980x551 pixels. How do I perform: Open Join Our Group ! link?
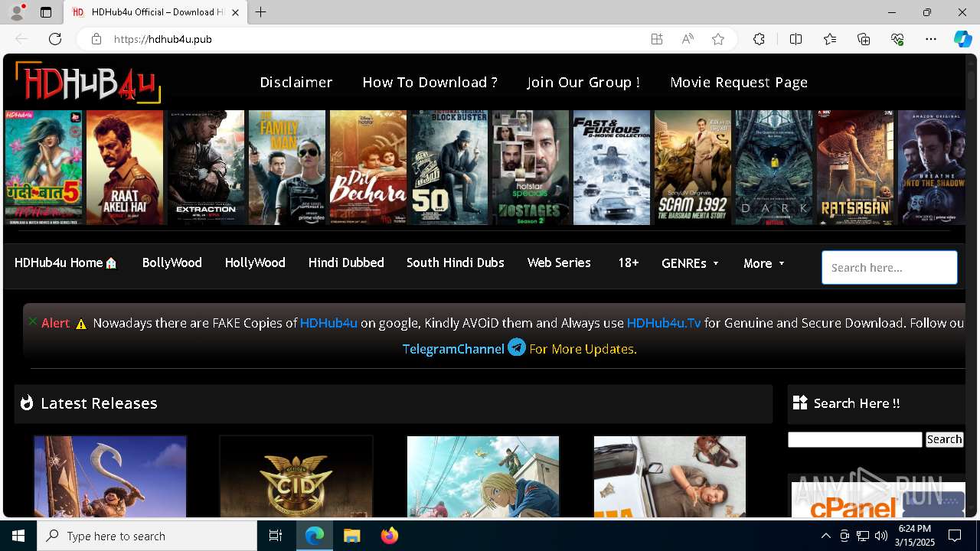[583, 82]
